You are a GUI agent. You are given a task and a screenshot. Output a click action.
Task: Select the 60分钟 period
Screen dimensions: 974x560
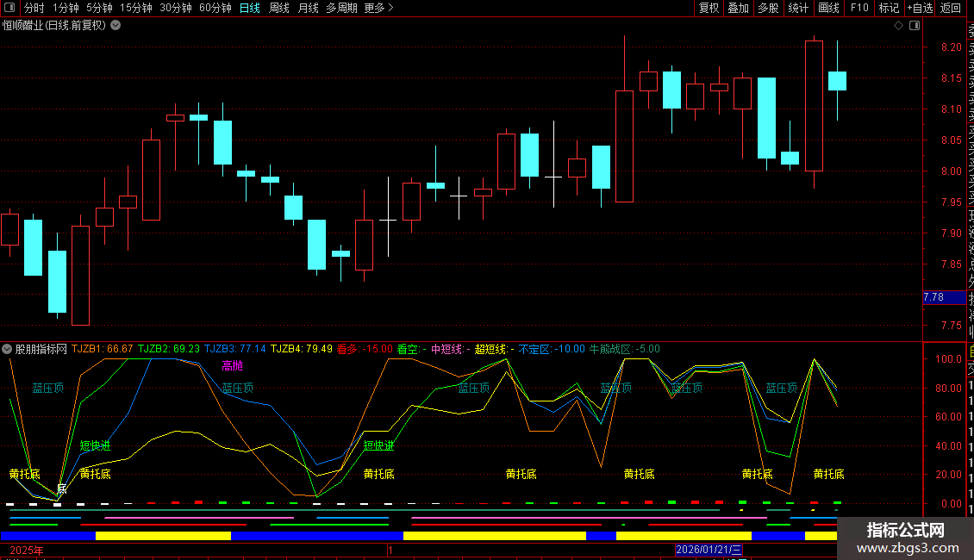coord(215,8)
